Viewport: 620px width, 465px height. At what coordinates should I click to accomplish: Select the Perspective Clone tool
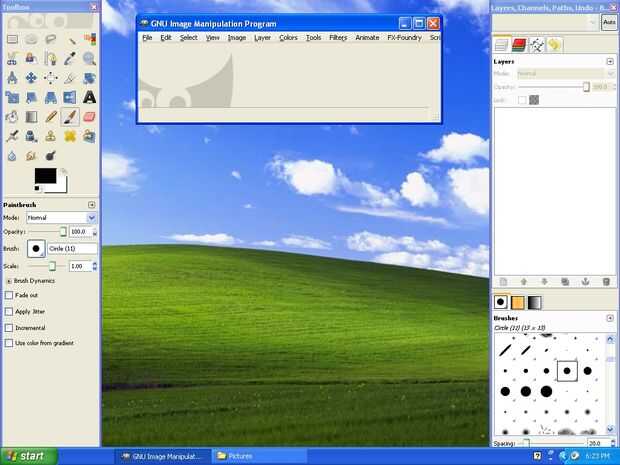tap(89, 136)
